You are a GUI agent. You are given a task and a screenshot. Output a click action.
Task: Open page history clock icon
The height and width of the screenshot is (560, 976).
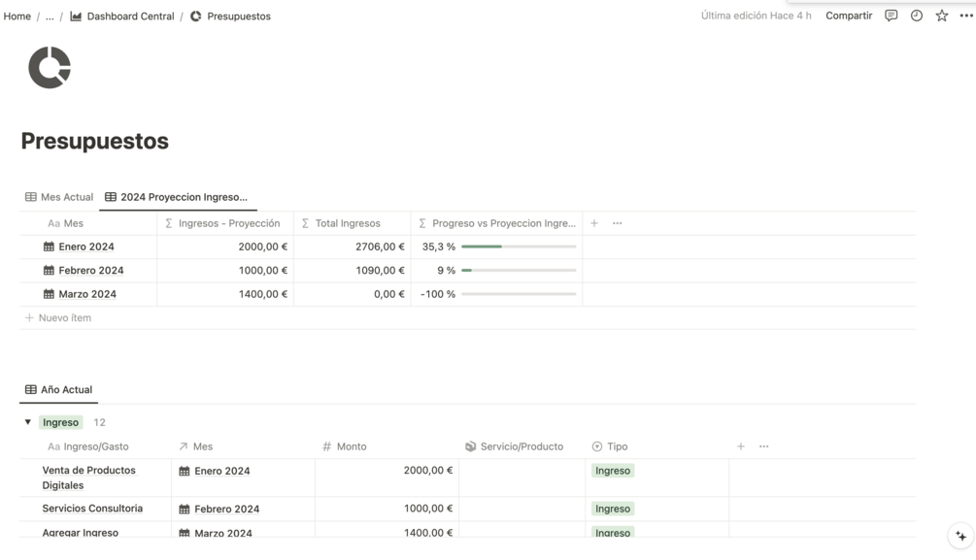916,16
